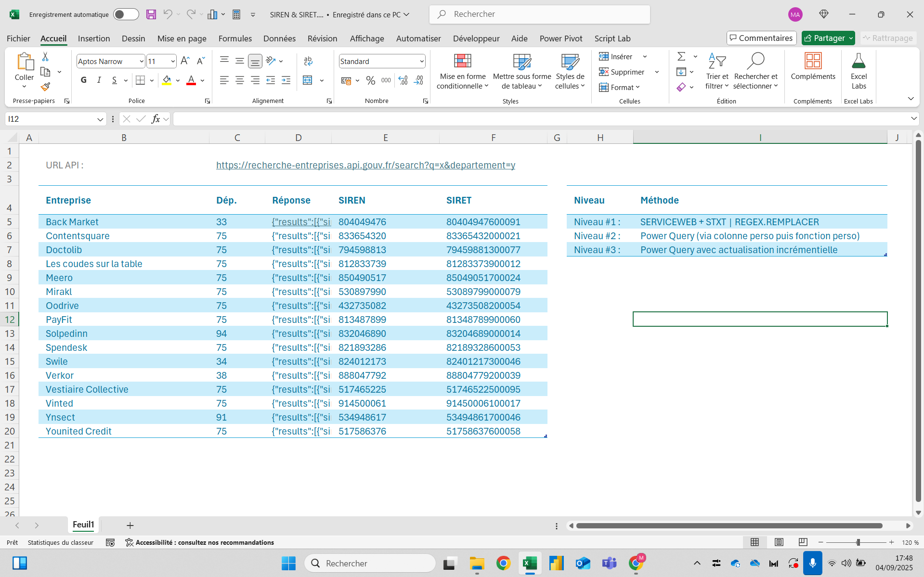Viewport: 924px width, 577px height.
Task: Add a new sheet with plus button
Action: click(130, 525)
